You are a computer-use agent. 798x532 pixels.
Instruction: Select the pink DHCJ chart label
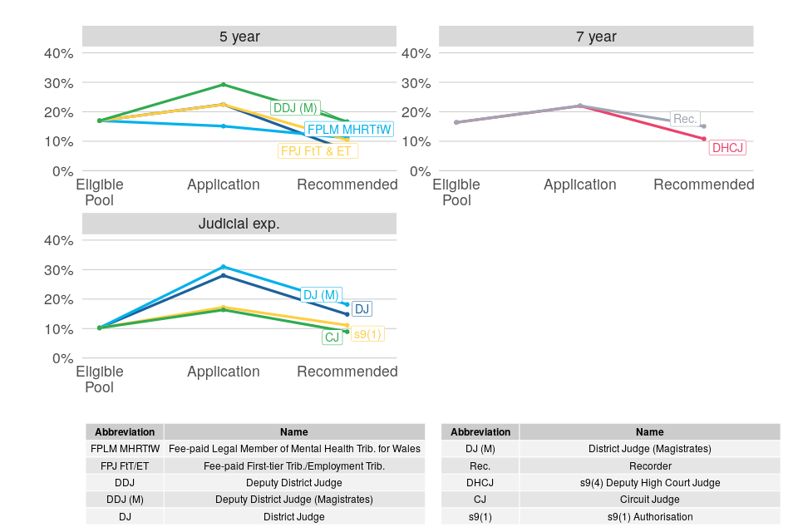(727, 148)
